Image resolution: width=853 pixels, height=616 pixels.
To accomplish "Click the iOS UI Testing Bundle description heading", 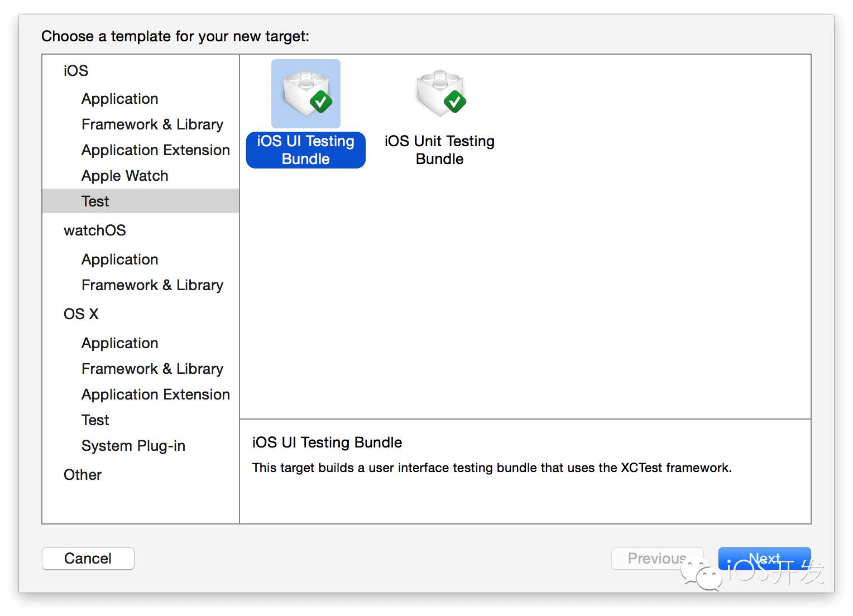I will 327,442.
